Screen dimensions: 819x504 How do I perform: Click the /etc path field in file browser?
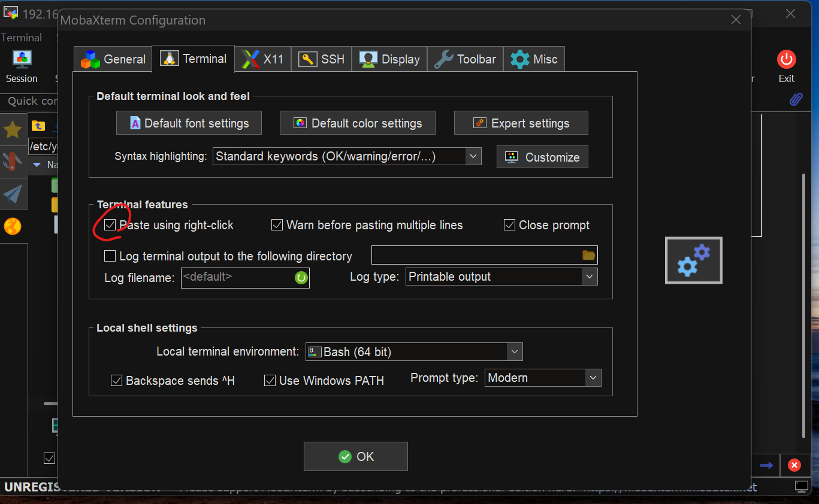point(43,147)
